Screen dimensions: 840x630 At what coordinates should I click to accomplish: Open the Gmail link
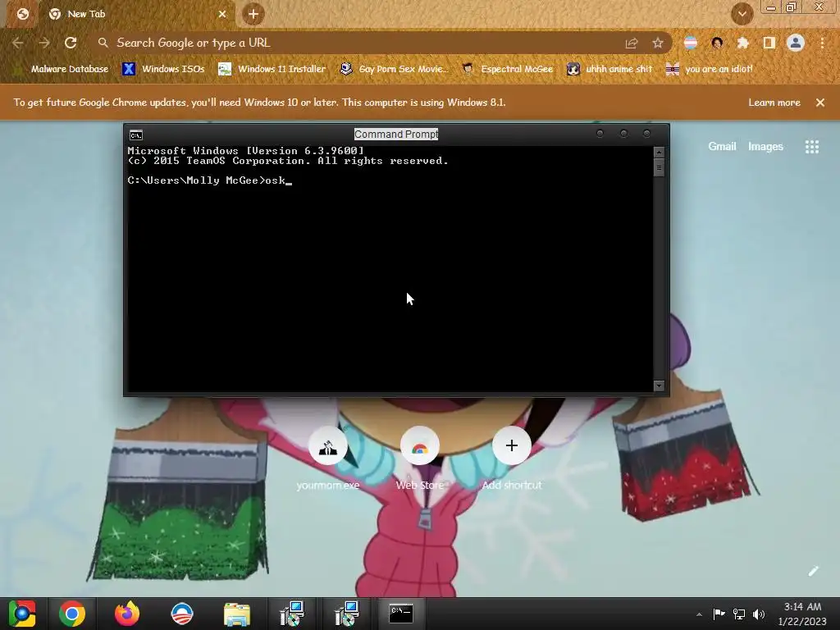pyautogui.click(x=722, y=146)
